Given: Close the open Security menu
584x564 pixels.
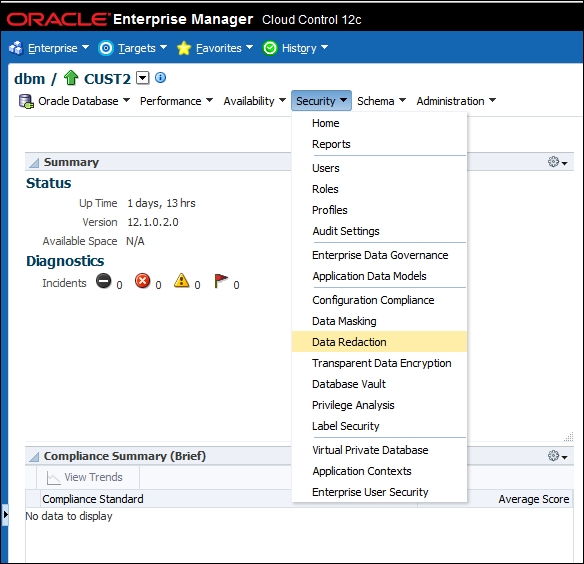Looking at the screenshot, I should pyautogui.click(x=321, y=101).
